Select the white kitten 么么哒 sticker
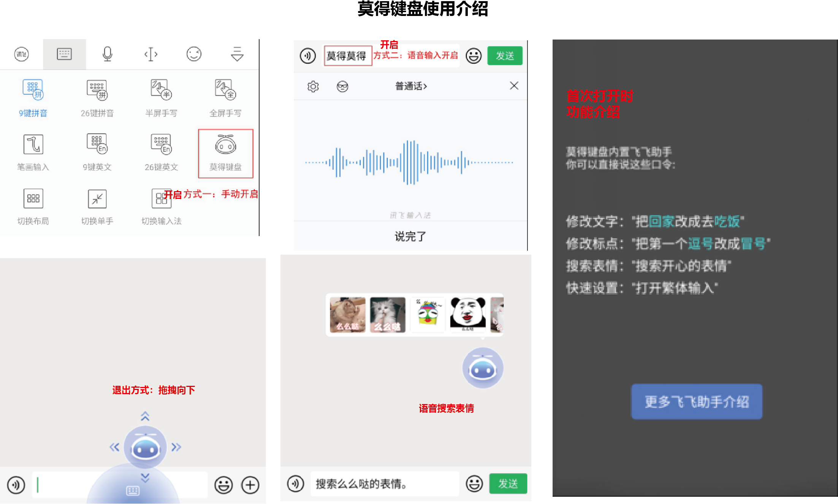838x504 pixels. pyautogui.click(x=387, y=315)
